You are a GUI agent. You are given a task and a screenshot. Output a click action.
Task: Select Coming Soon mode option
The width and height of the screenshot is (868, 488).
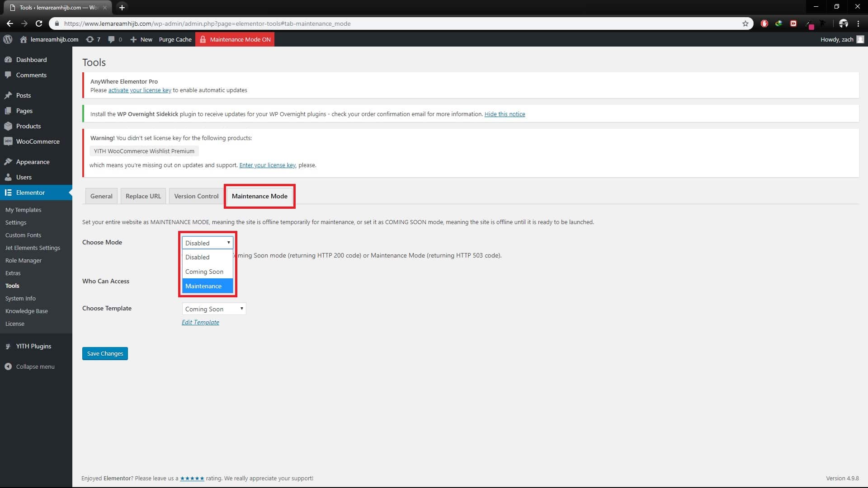tap(208, 272)
